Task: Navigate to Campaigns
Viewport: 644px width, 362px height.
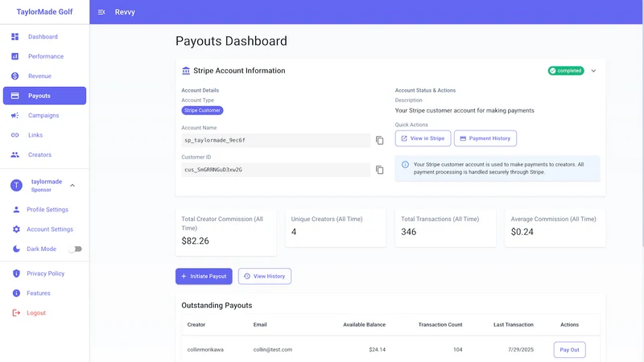Action: [45, 115]
